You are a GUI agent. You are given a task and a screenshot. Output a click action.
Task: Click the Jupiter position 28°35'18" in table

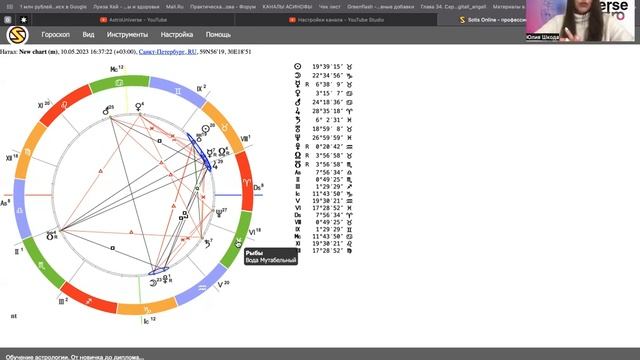coord(328,111)
